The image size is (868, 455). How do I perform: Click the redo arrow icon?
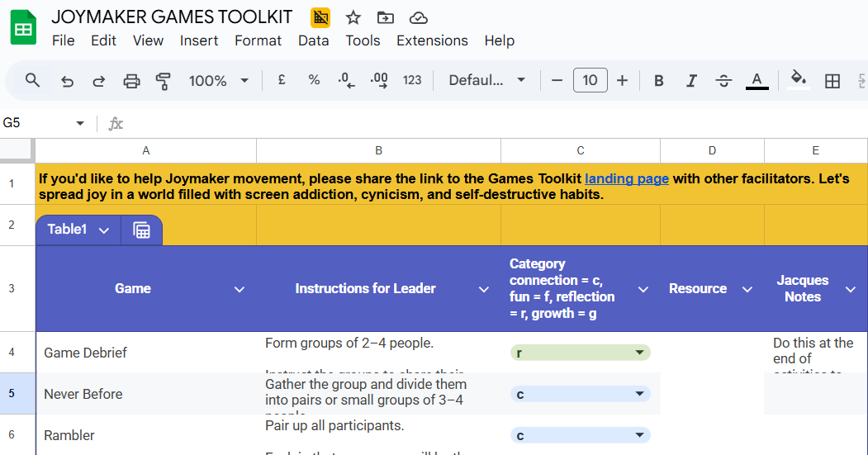99,81
